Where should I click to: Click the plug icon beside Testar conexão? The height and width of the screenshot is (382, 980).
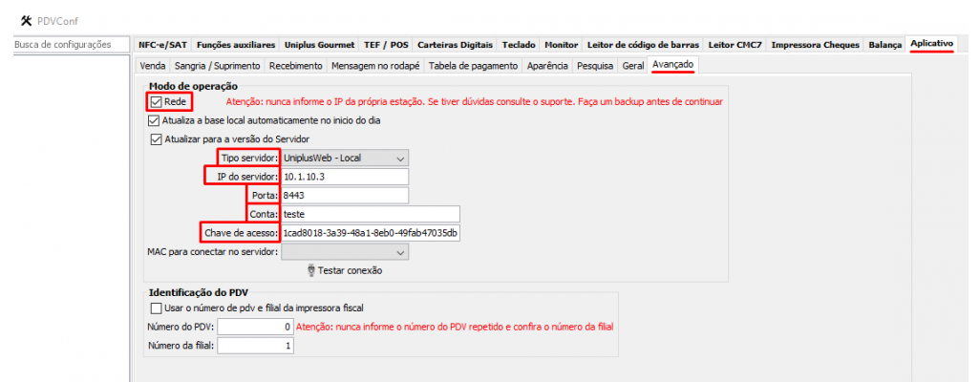click(310, 270)
